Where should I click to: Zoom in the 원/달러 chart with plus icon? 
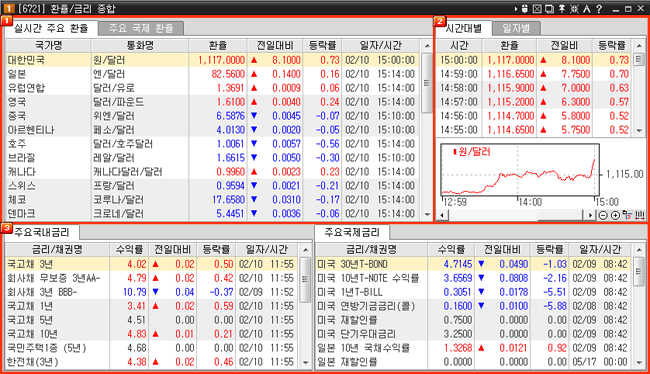[x=615, y=215]
